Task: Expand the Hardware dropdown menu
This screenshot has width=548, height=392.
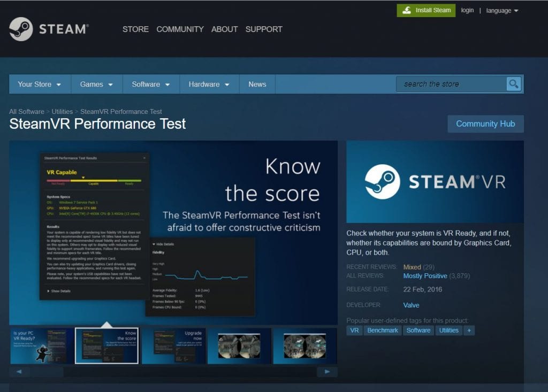Action: click(209, 84)
